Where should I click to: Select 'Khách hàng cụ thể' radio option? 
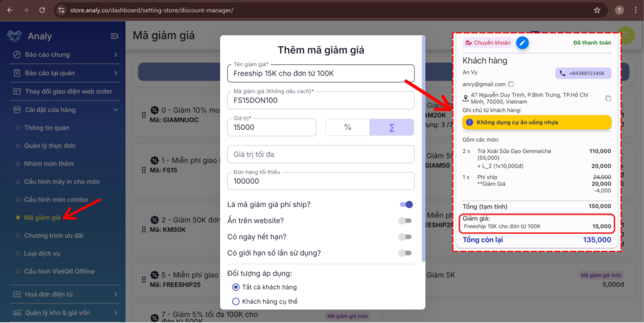[236, 302]
